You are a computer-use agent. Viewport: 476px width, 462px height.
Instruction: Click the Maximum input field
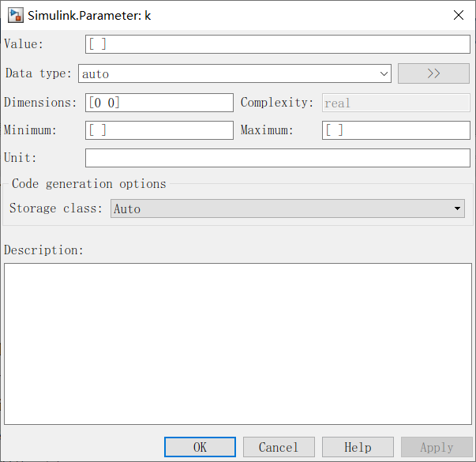click(x=395, y=130)
